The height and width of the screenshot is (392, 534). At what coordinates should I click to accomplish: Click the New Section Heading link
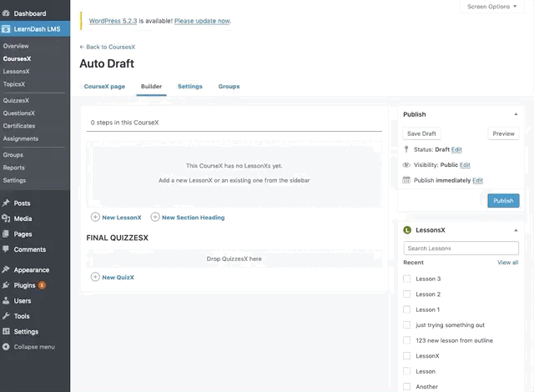[193, 218]
